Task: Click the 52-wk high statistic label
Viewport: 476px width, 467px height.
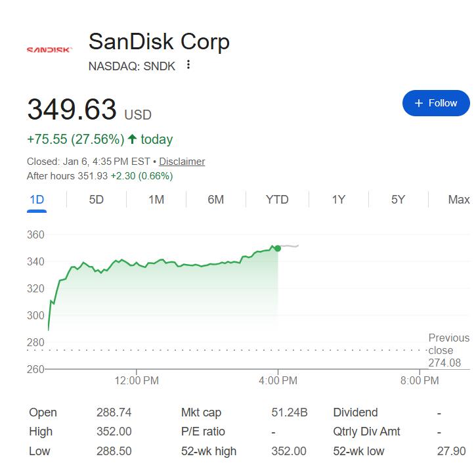Action: pos(209,451)
